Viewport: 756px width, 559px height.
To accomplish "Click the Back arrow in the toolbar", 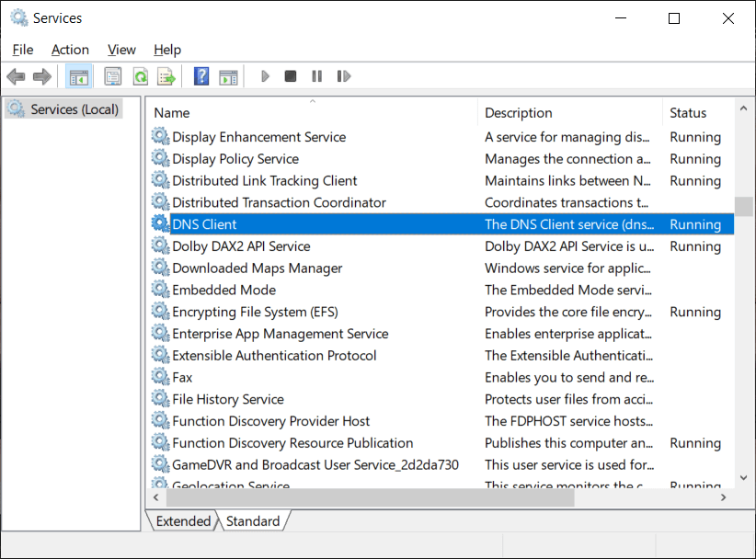I will [x=16, y=76].
